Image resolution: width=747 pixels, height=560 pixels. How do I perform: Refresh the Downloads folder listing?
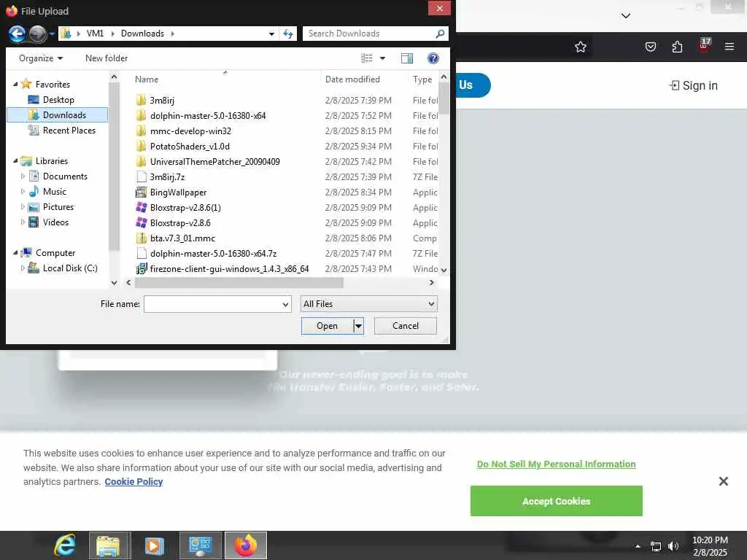tap(288, 34)
